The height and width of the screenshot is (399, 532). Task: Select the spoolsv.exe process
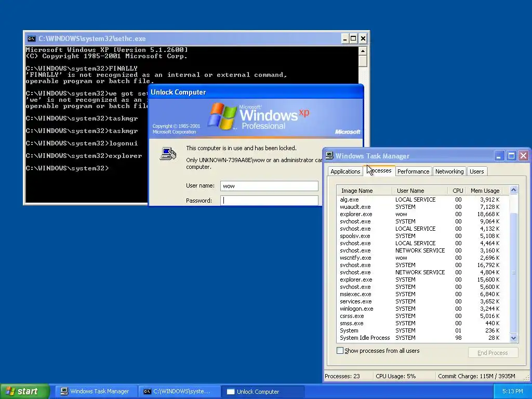(422, 236)
